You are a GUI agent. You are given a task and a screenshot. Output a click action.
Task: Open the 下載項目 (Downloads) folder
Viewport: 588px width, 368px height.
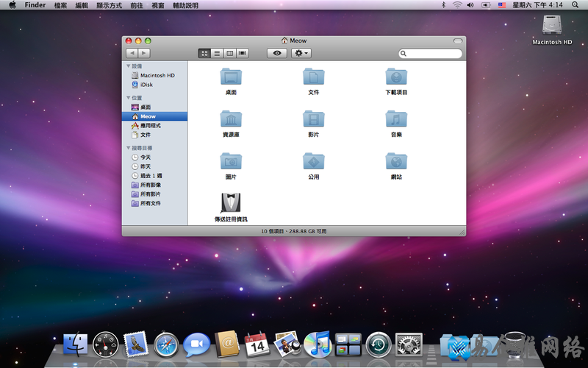(396, 77)
